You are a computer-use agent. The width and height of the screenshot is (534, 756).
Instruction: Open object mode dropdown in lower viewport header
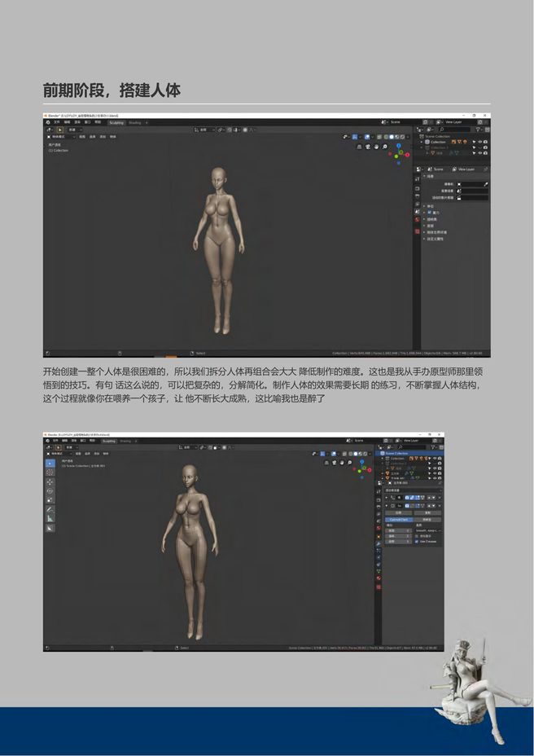59,454
